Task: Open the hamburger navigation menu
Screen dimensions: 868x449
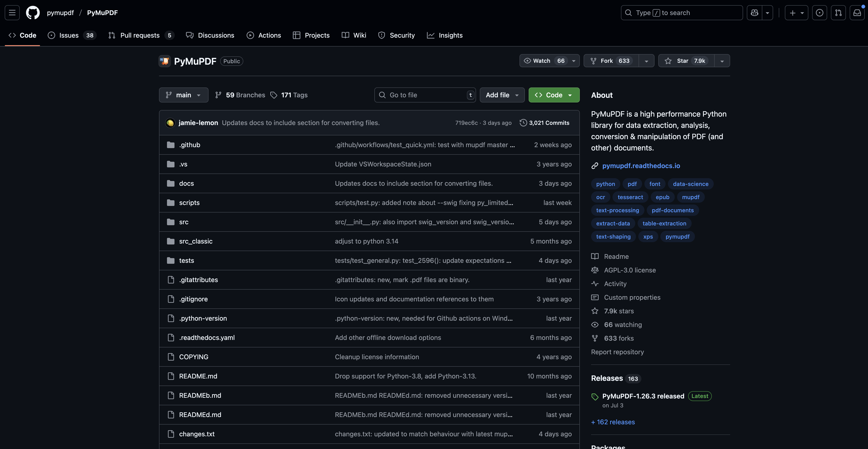Action: point(12,13)
